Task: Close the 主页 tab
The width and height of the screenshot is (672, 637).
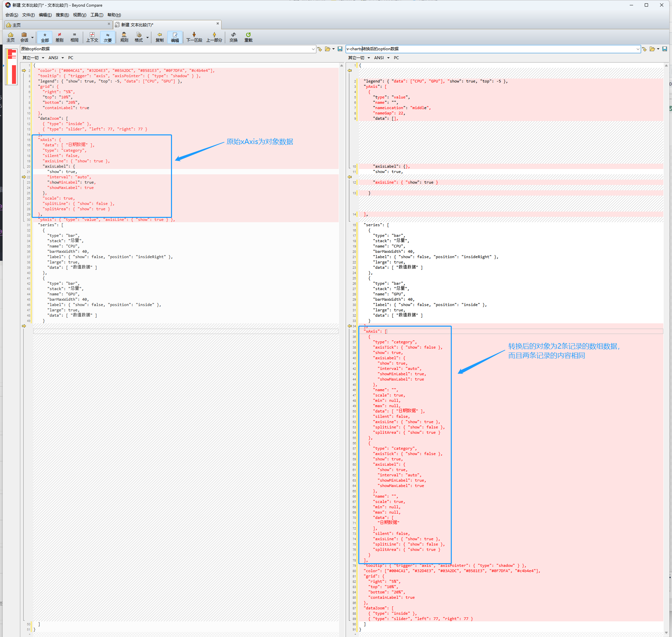Action: 109,24
